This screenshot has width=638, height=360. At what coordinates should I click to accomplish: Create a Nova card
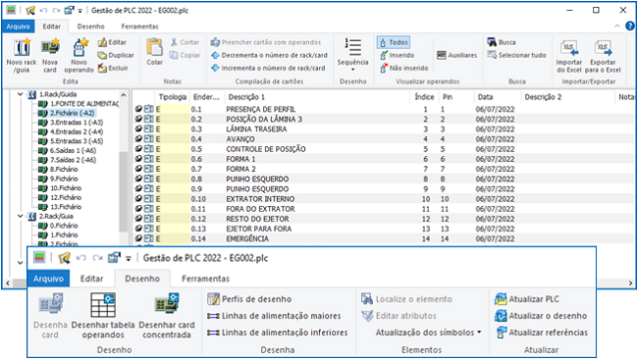(50, 56)
